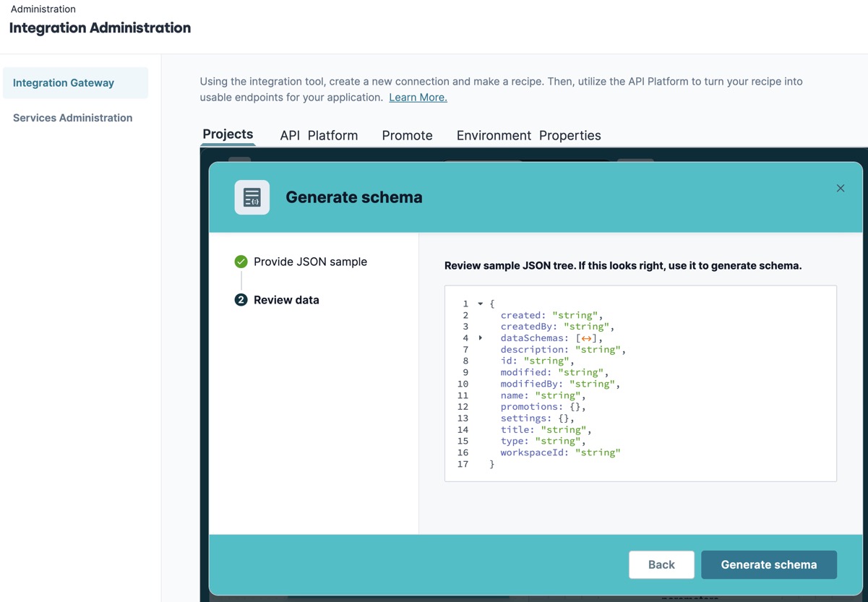Close the Generate schema dialog
Viewport: 868px width, 602px height.
tap(840, 188)
